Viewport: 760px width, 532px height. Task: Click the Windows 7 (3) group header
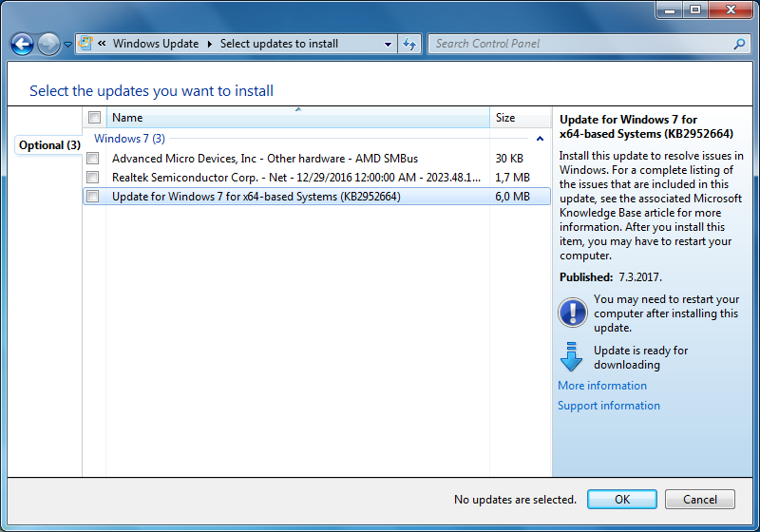click(x=129, y=139)
